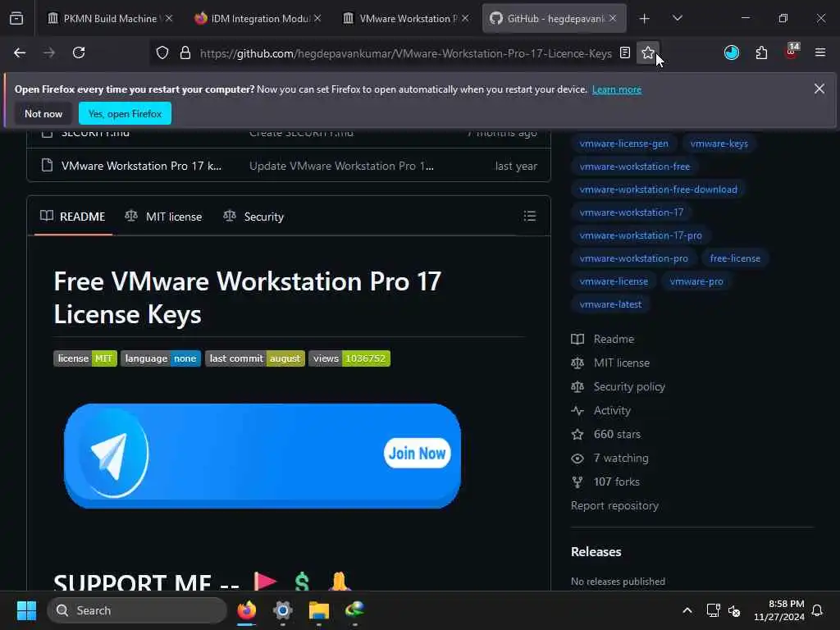Screen dimensions: 840x630
Task: Open the blue circular extension icon
Action: click(731, 52)
